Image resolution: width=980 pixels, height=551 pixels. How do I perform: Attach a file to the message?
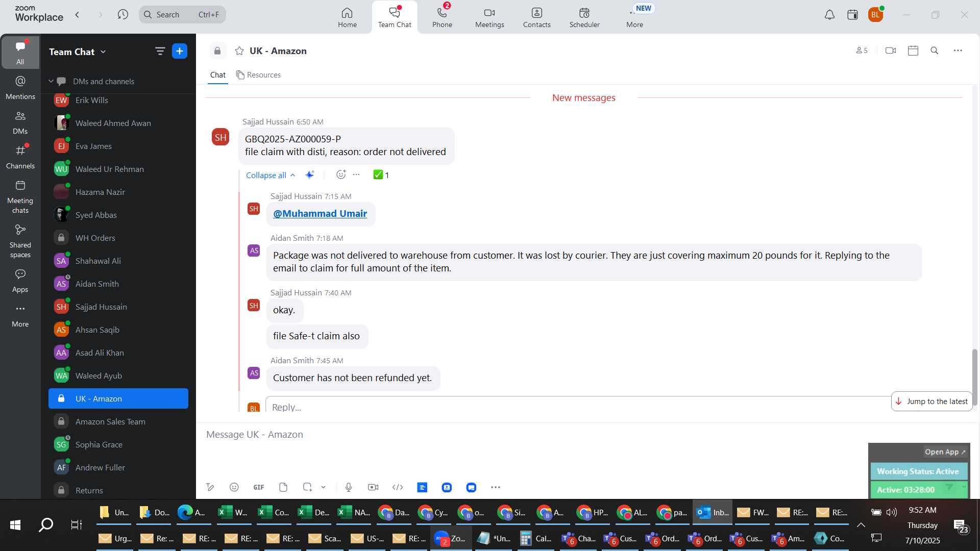coord(283,487)
